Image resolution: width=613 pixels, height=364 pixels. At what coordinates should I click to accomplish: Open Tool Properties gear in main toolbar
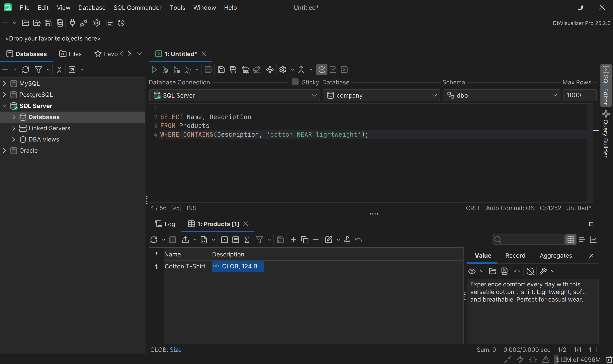[x=97, y=23]
